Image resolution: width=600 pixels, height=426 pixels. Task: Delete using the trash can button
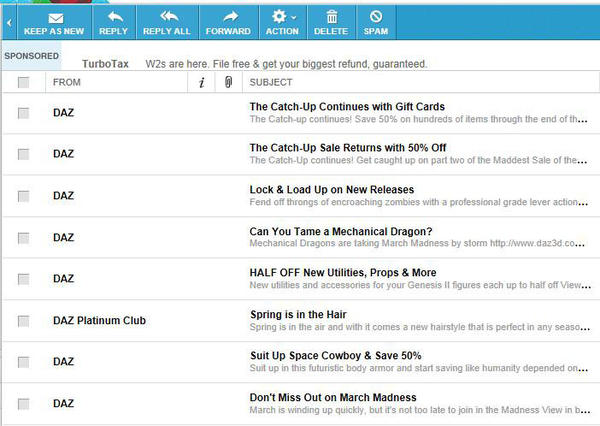point(331,23)
